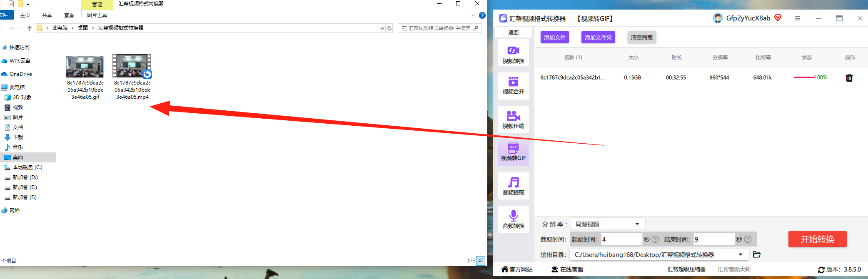Open the 视频合并 tool in the sidebar

(x=513, y=86)
